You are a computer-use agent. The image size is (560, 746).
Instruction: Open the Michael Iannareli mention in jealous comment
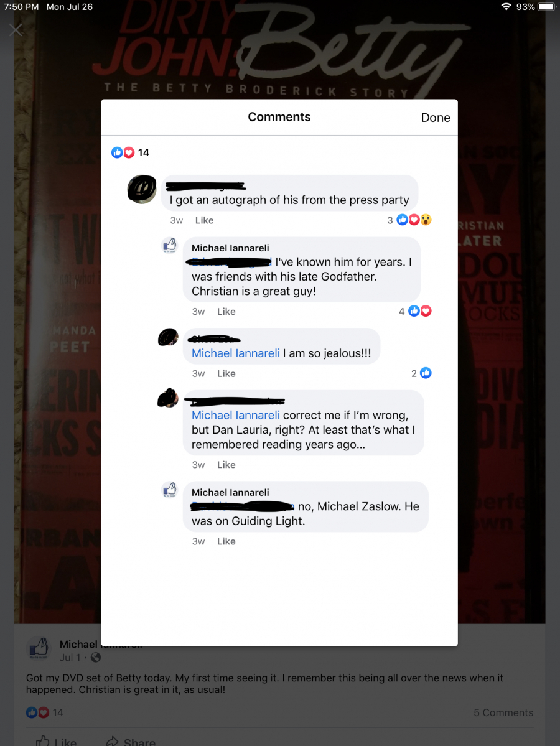(236, 353)
